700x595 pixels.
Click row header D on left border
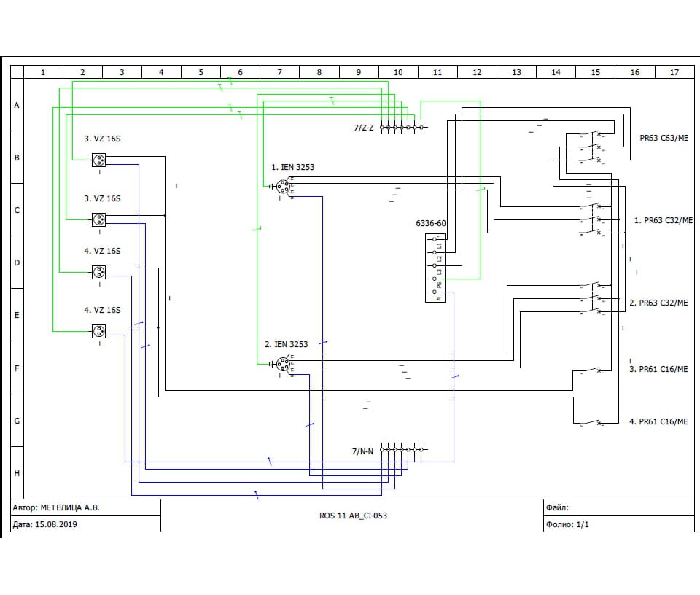click(x=17, y=262)
